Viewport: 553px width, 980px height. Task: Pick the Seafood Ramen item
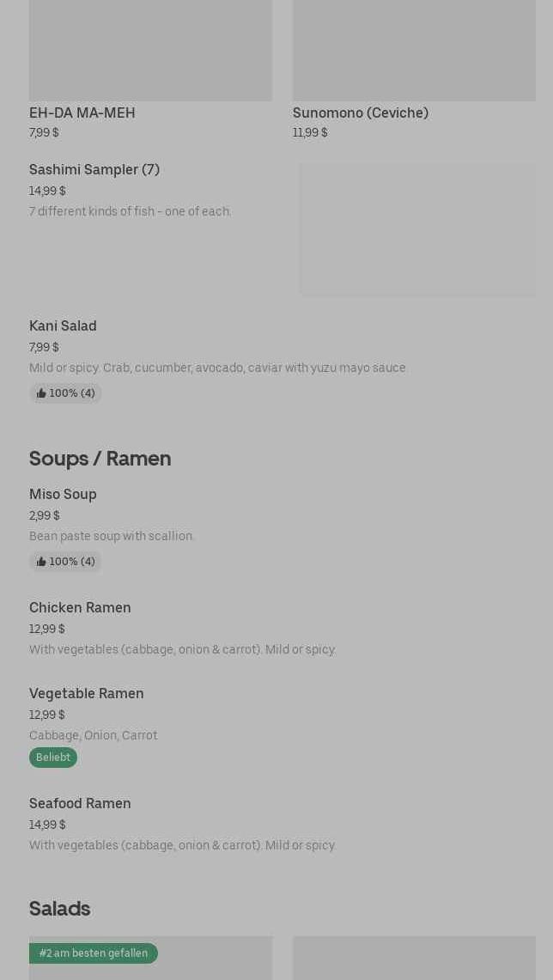pos(80,804)
